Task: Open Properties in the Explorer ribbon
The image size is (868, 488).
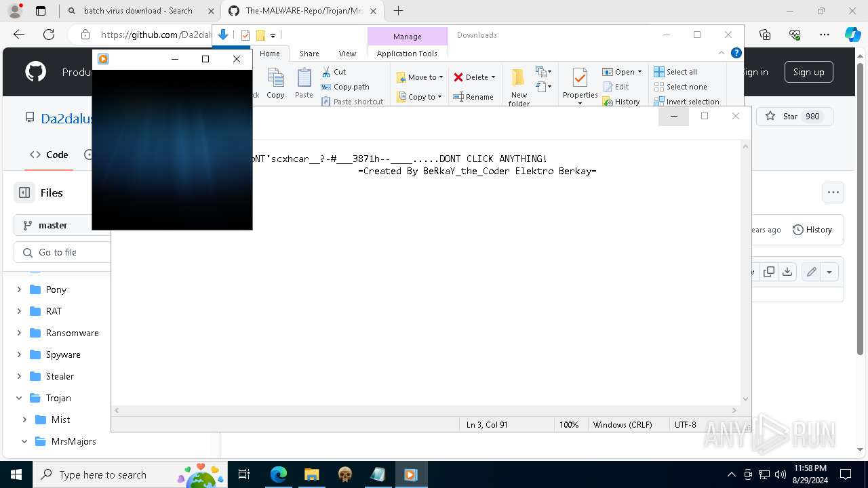Action: (580, 86)
